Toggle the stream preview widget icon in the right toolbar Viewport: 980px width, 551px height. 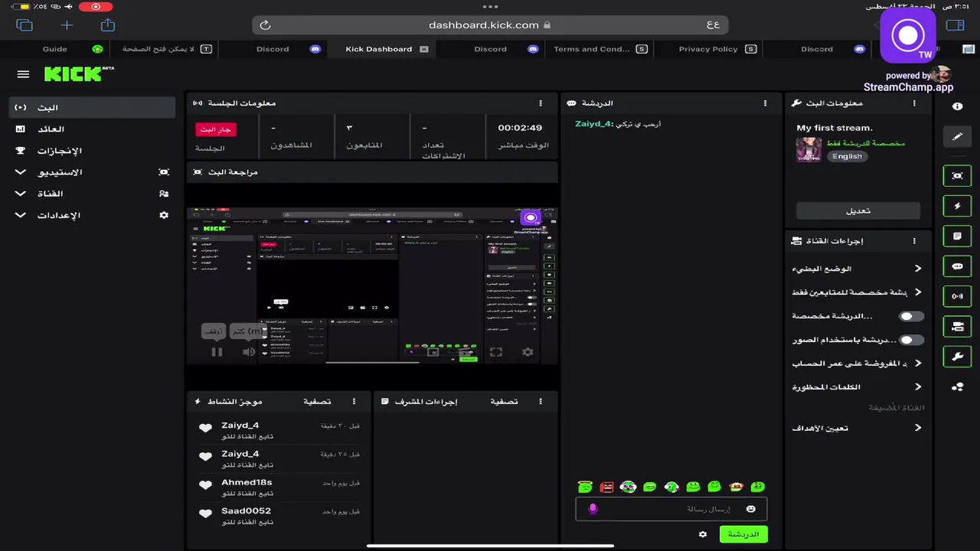[957, 176]
